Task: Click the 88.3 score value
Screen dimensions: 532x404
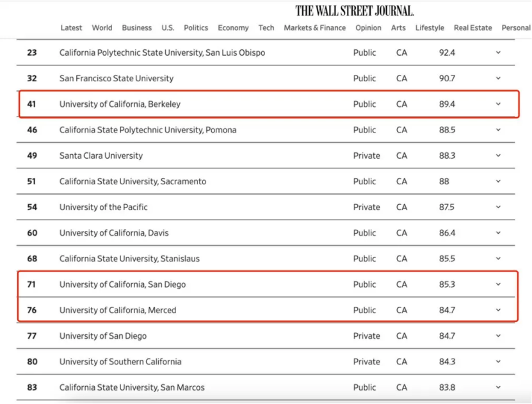Action: tap(447, 156)
